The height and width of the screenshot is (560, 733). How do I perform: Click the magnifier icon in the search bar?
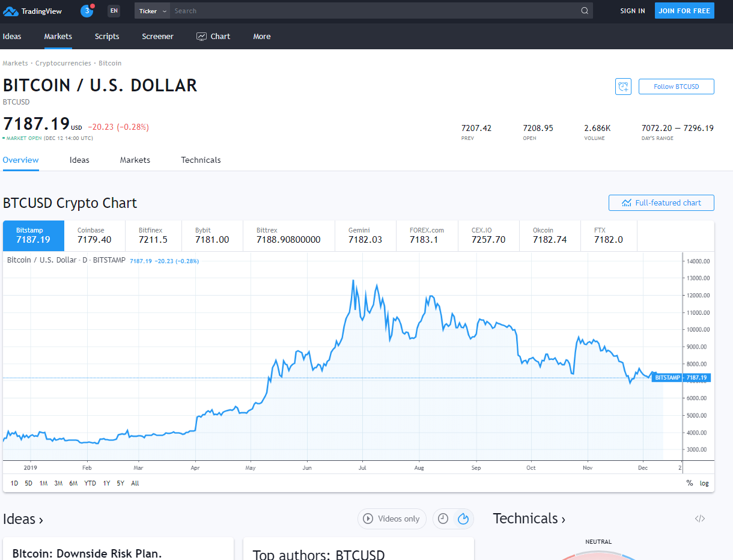(585, 11)
